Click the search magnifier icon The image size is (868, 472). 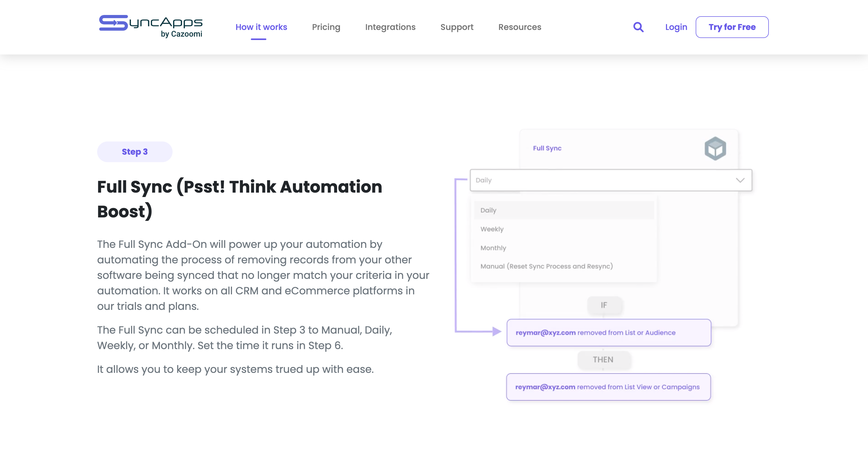pyautogui.click(x=638, y=27)
